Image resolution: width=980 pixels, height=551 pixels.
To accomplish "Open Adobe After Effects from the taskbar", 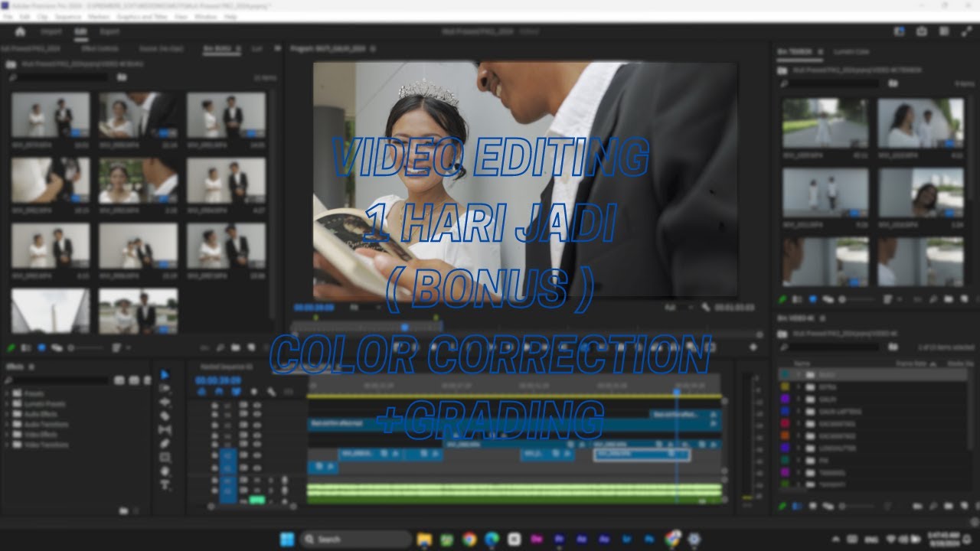I will pos(581,539).
